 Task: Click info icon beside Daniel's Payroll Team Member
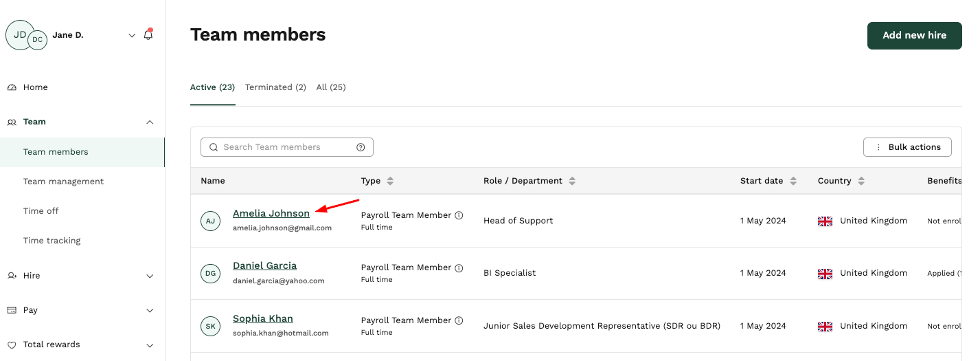[459, 267]
